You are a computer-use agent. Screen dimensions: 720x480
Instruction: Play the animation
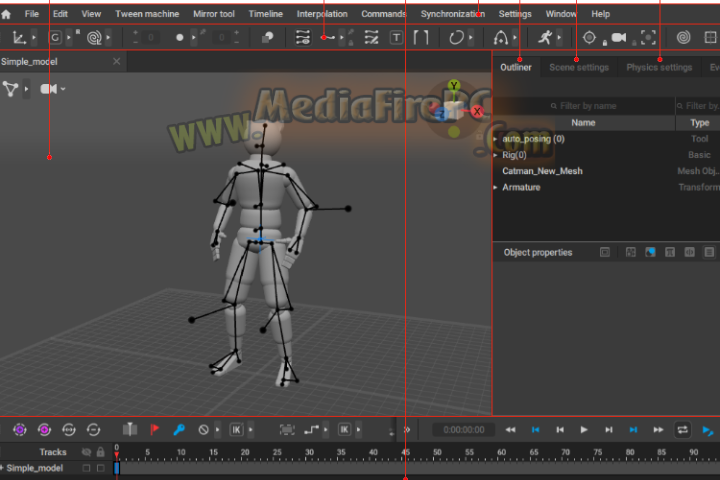coord(584,429)
